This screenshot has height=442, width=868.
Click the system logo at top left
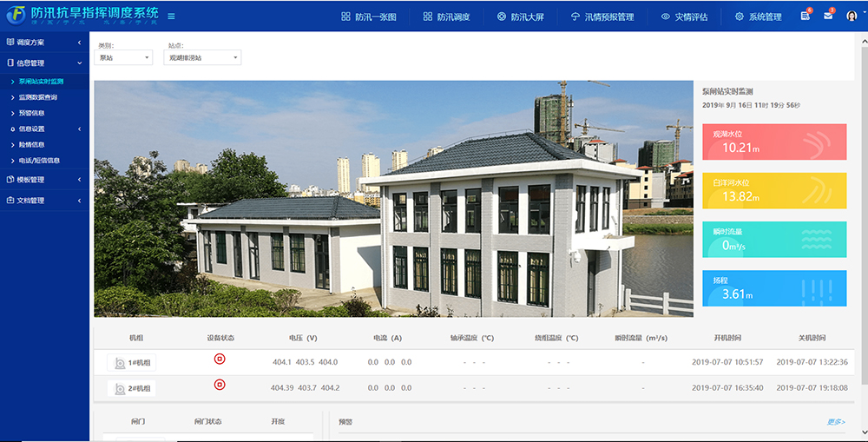coord(15,16)
